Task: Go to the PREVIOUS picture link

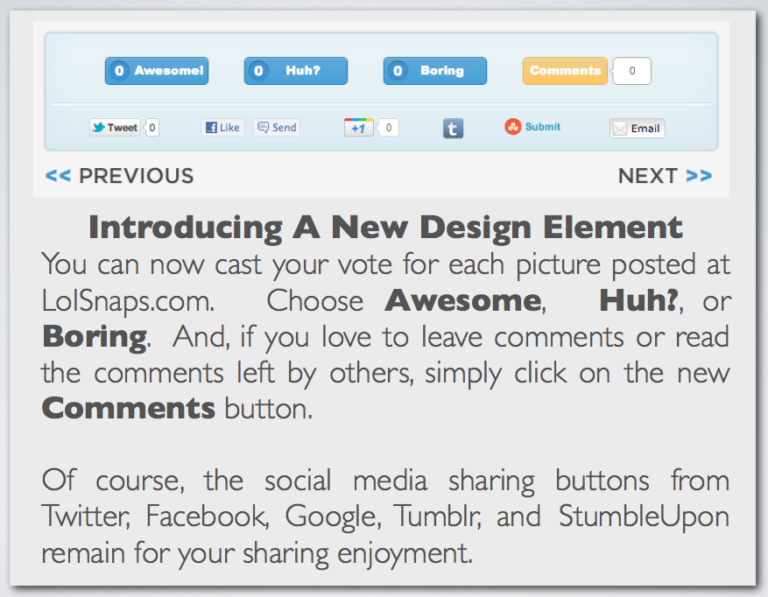Action: point(119,176)
